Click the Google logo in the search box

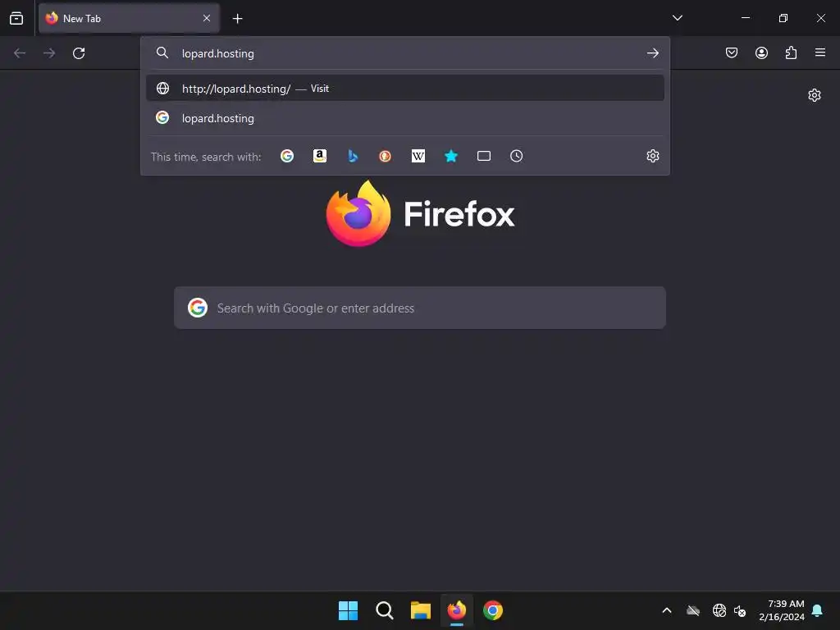[198, 308]
